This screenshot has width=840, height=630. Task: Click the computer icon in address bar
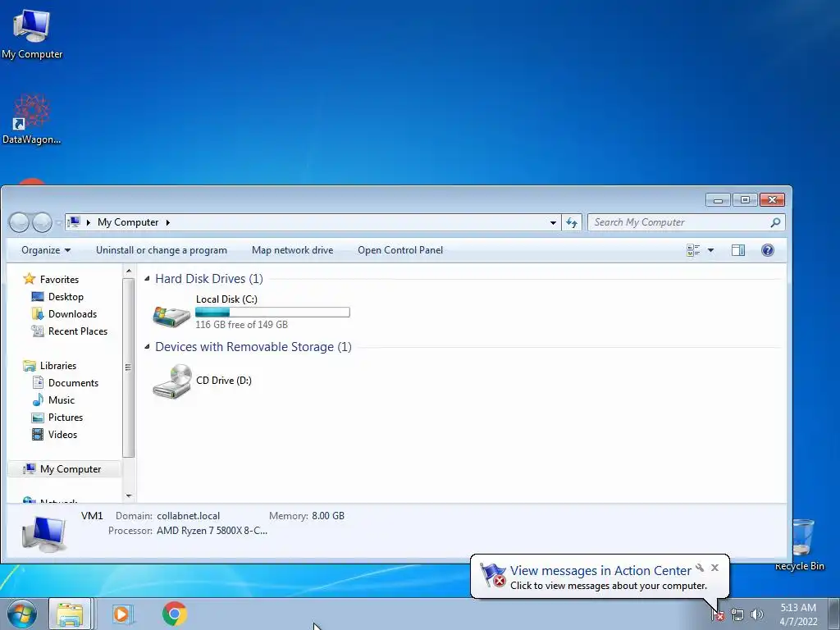pyautogui.click(x=75, y=221)
